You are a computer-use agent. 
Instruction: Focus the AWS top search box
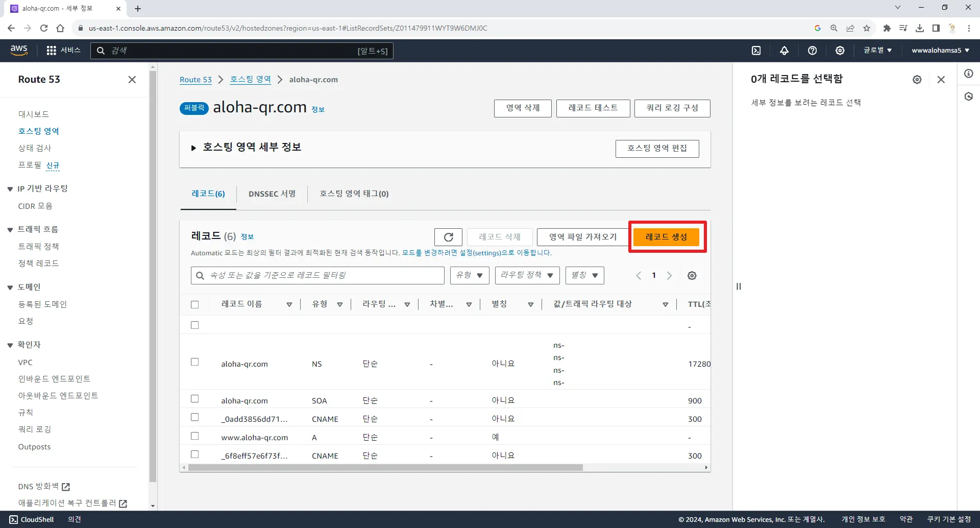[242, 51]
